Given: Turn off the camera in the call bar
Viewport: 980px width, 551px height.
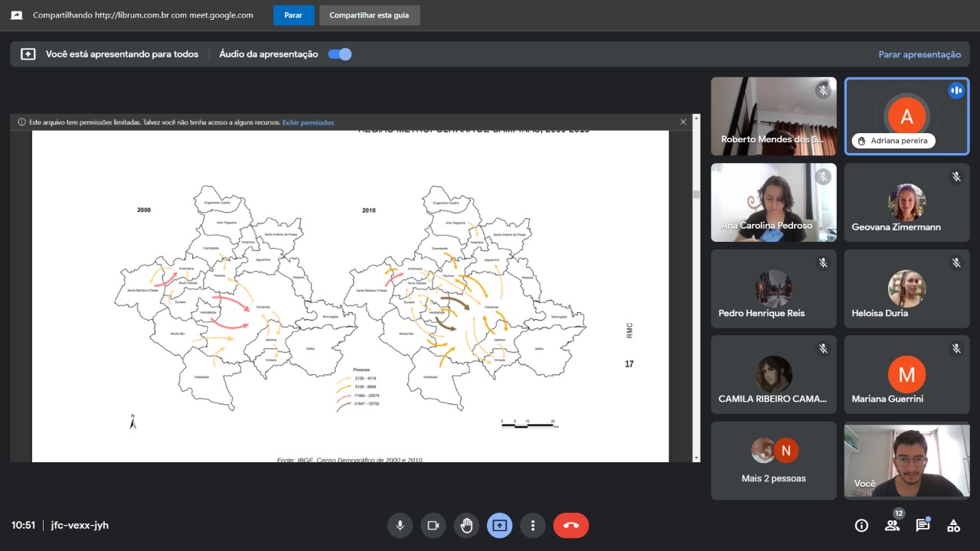Looking at the screenshot, I should [433, 525].
